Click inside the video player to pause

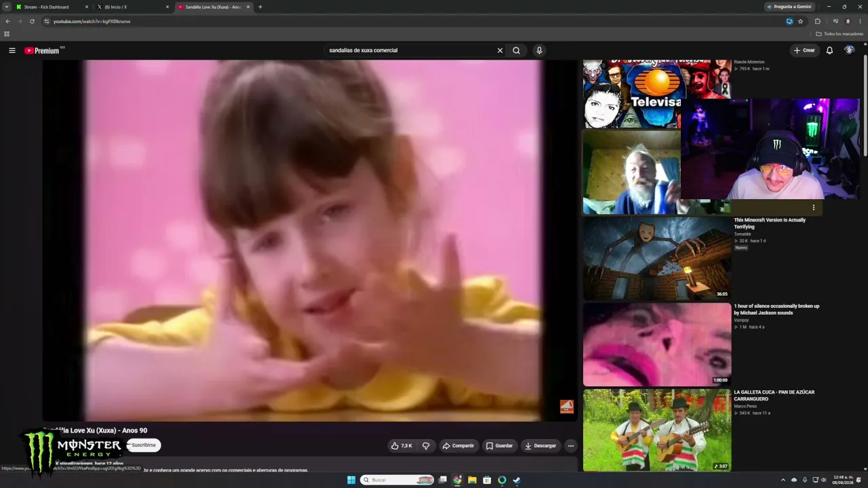tap(311, 241)
